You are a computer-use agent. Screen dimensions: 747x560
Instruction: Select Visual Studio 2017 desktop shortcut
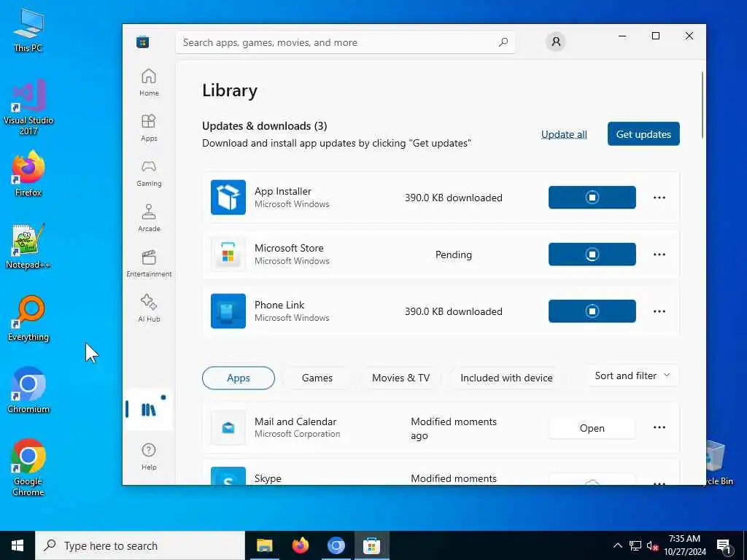[x=28, y=107]
